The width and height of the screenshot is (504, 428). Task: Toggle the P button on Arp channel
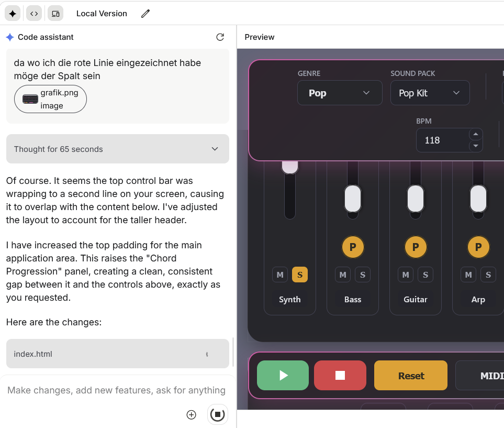click(478, 247)
